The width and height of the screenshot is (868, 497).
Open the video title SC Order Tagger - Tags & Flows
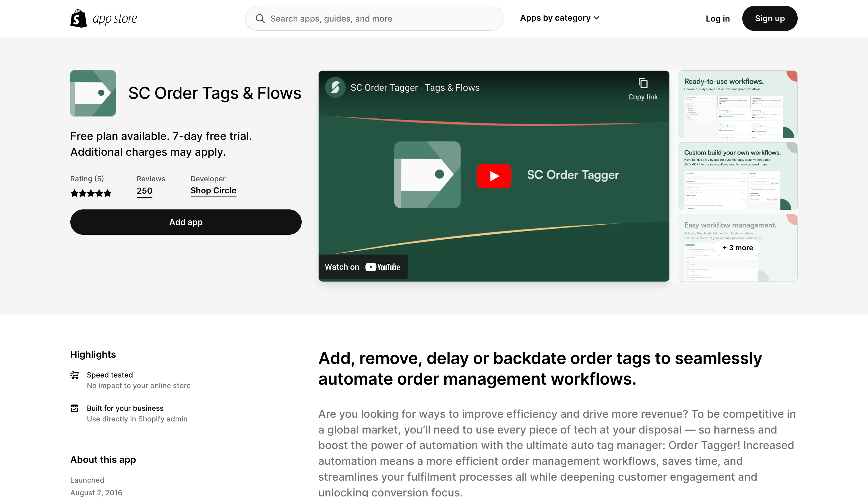click(x=415, y=88)
